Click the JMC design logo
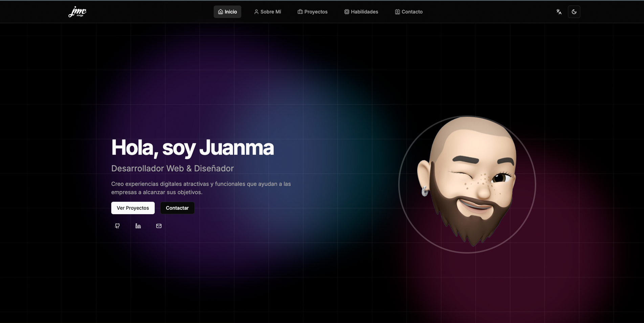 [x=77, y=12]
